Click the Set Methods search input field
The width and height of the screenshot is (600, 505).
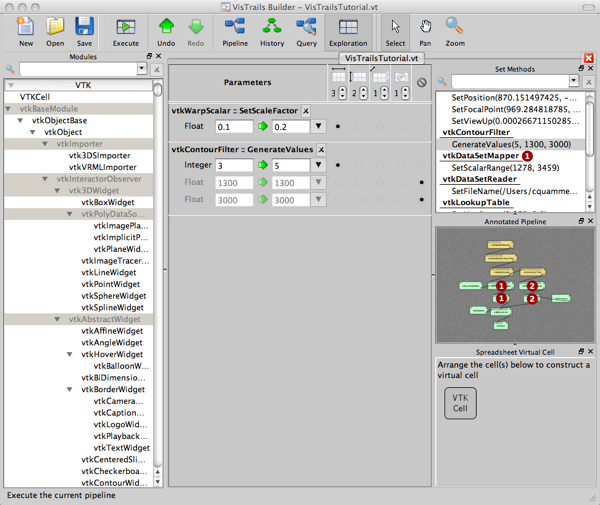point(510,81)
